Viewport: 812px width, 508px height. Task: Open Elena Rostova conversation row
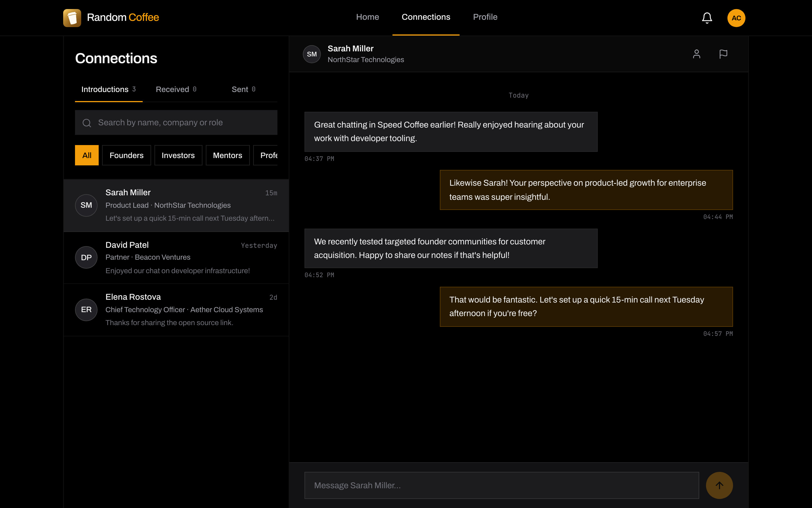point(176,310)
